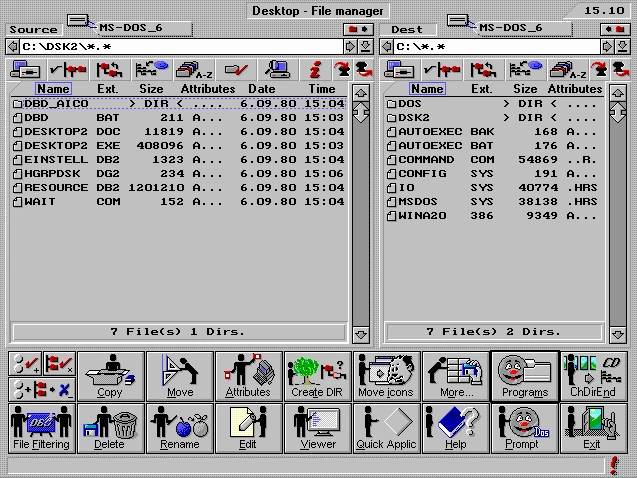Click the left arrow beside Source path field

click(x=13, y=47)
